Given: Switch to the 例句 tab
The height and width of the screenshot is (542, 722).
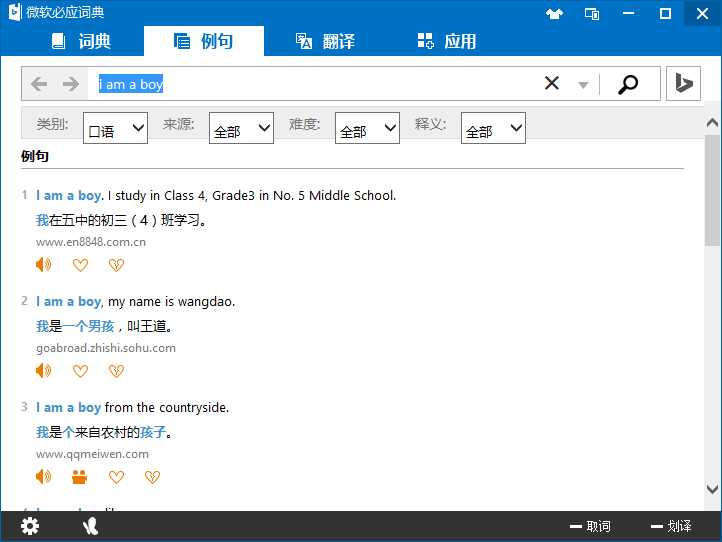Looking at the screenshot, I should (x=204, y=41).
